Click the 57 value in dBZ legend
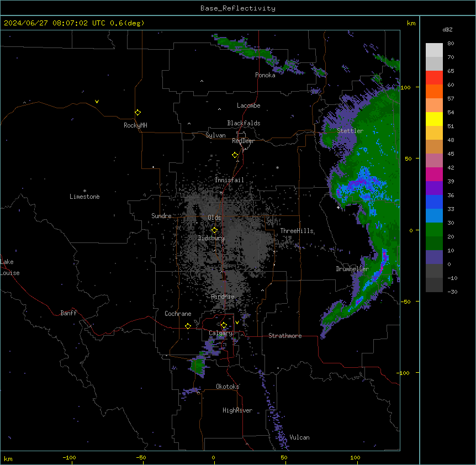 pyautogui.click(x=451, y=99)
